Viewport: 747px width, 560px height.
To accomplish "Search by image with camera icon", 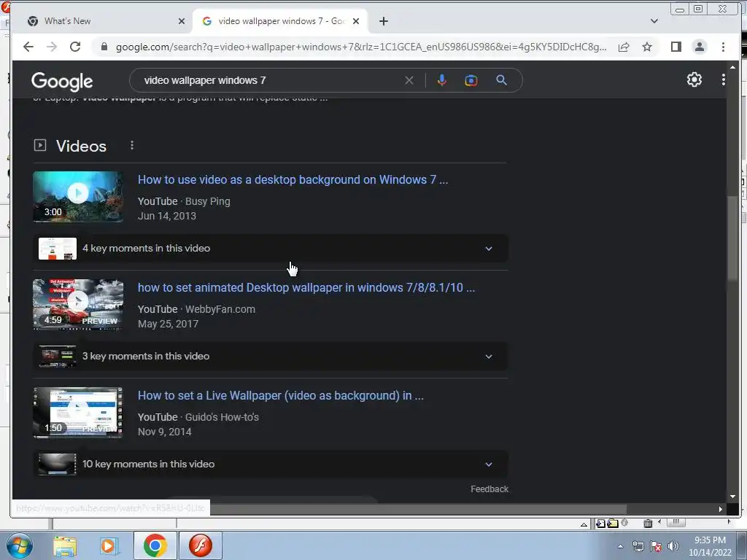I will click(471, 80).
